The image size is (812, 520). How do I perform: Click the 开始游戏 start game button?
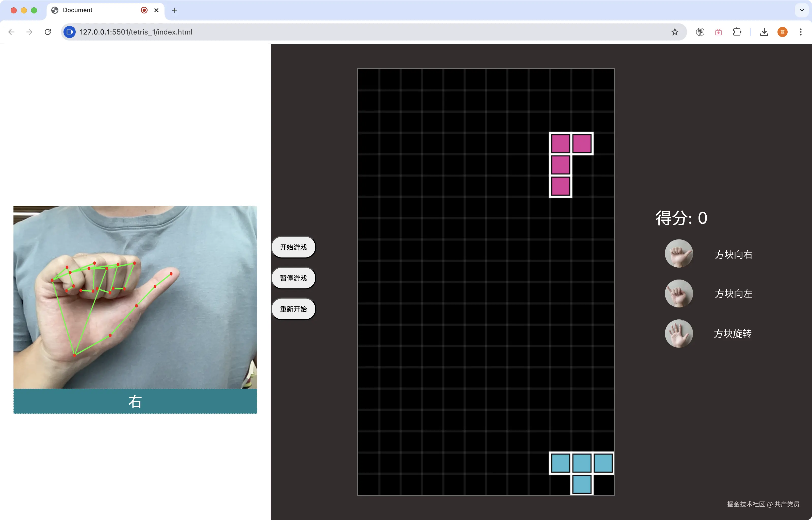[x=293, y=247]
